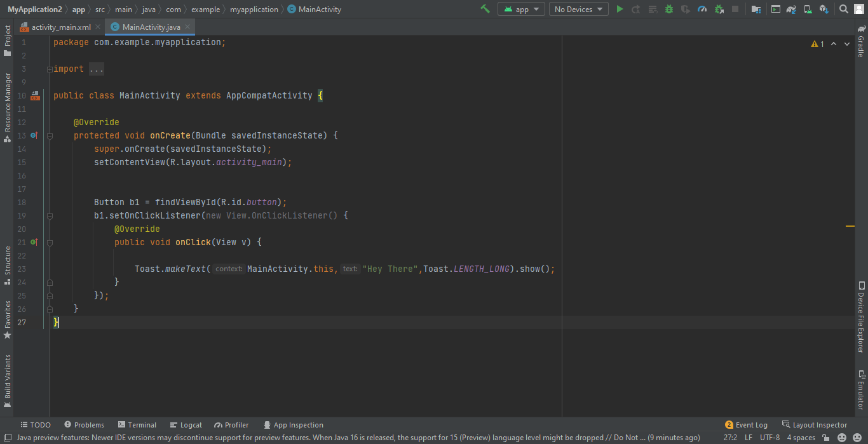The width and height of the screenshot is (868, 444).
Task: Open the Project tool window
Action: pyautogui.click(x=8, y=41)
